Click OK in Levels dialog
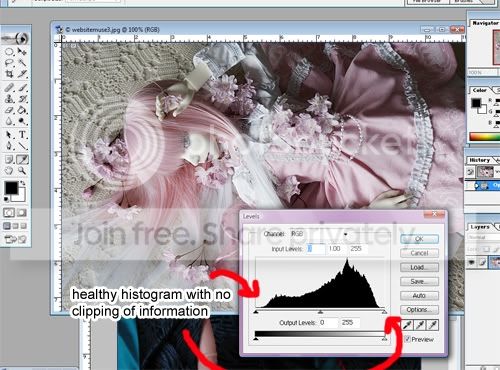Viewport: 500px width, 370px height. [x=419, y=239]
